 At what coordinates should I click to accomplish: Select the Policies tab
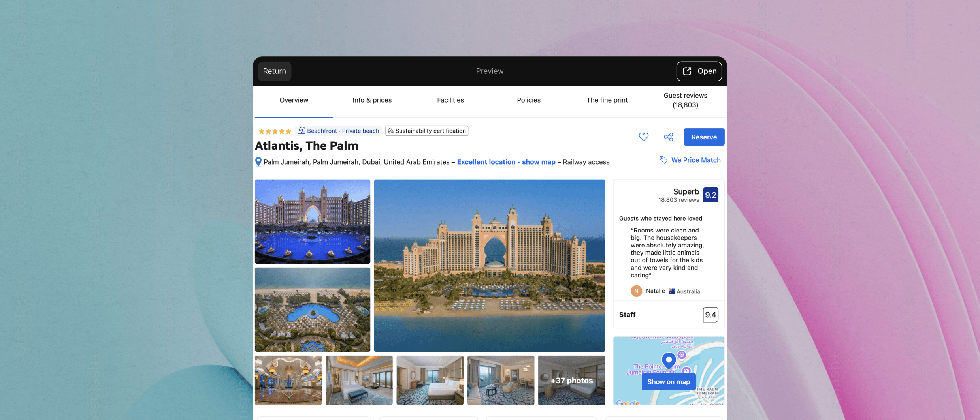tap(529, 100)
